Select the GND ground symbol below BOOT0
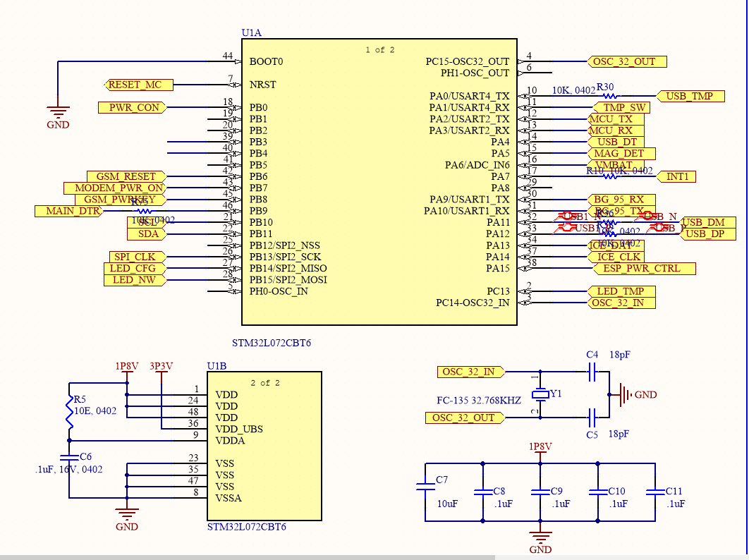This screenshot has width=749, height=560. [57, 113]
